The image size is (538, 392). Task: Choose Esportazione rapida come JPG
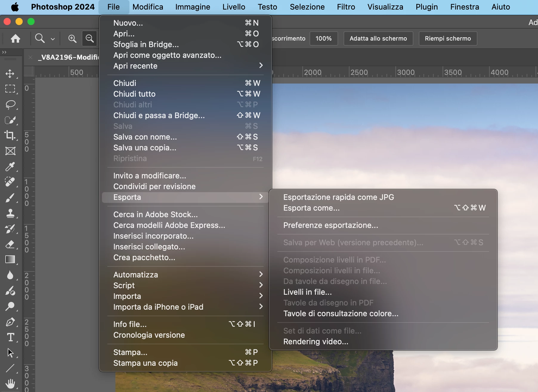(383, 197)
